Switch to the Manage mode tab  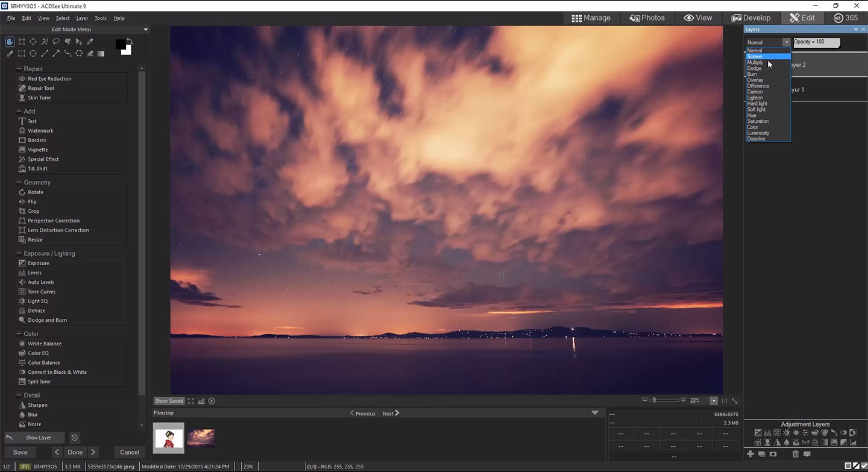[x=591, y=18]
